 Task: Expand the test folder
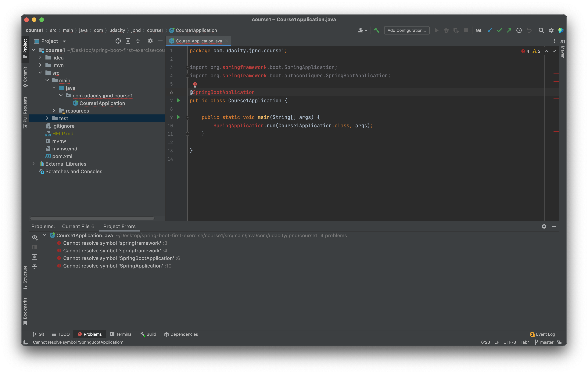[47, 118]
